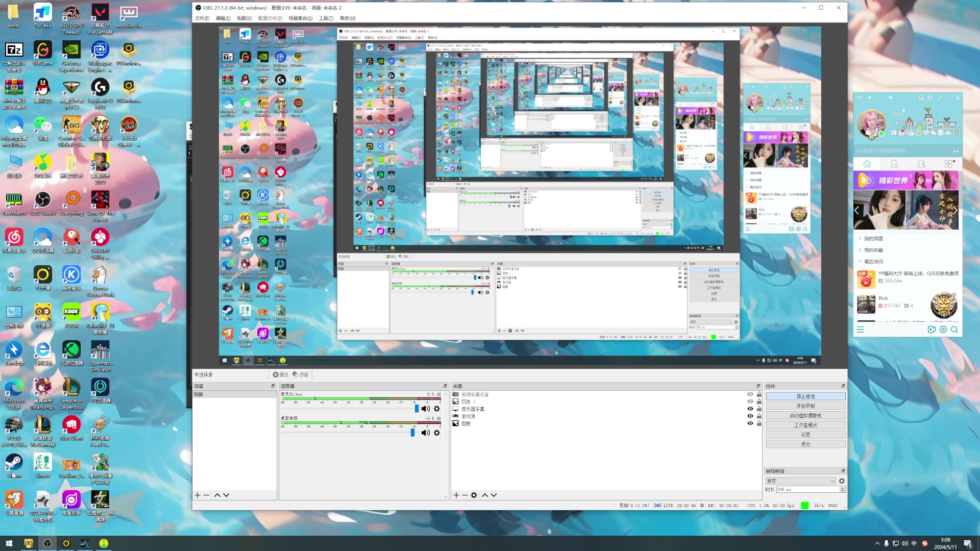Hide the bottom 图像 source
Screen dimensions: 980x551
coord(750,423)
